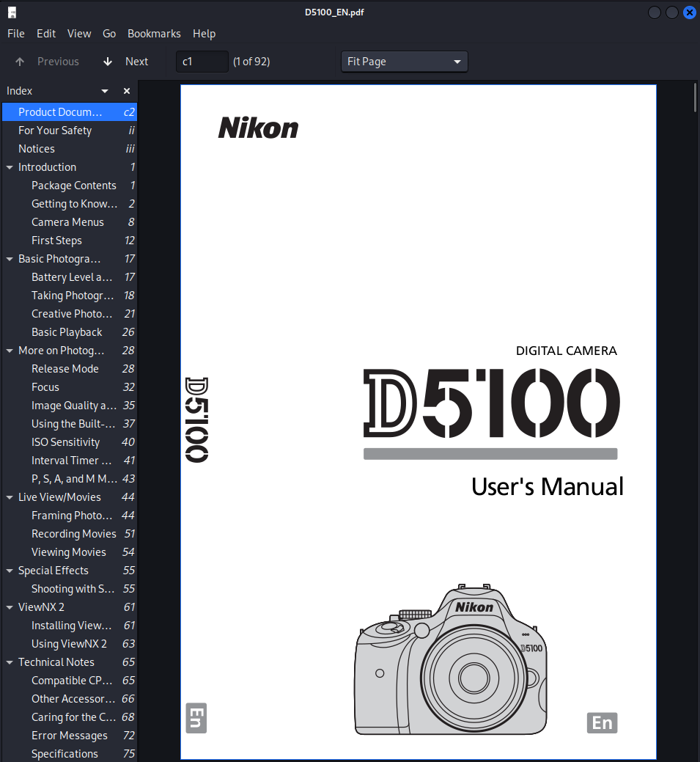The height and width of the screenshot is (762, 700).
Task: Select Battery Level index entry
Action: coord(70,277)
